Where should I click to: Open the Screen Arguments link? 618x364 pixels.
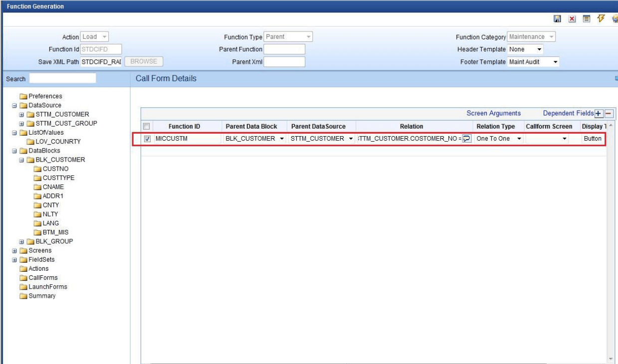click(x=494, y=113)
